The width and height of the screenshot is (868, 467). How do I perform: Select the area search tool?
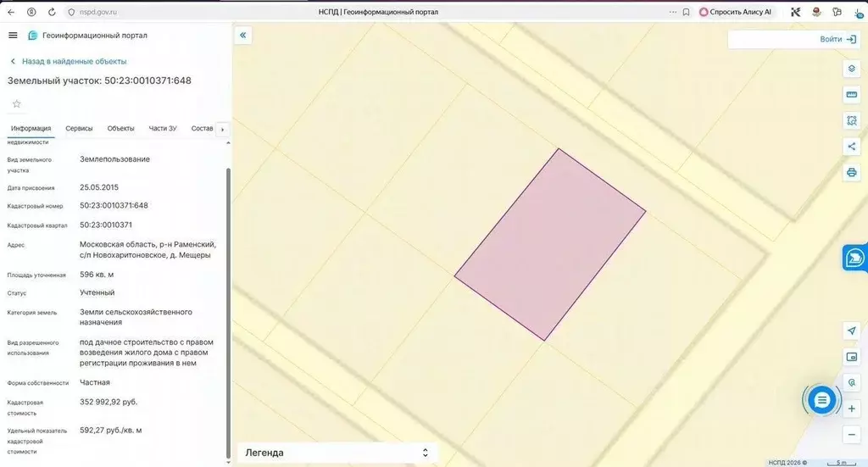click(851, 120)
